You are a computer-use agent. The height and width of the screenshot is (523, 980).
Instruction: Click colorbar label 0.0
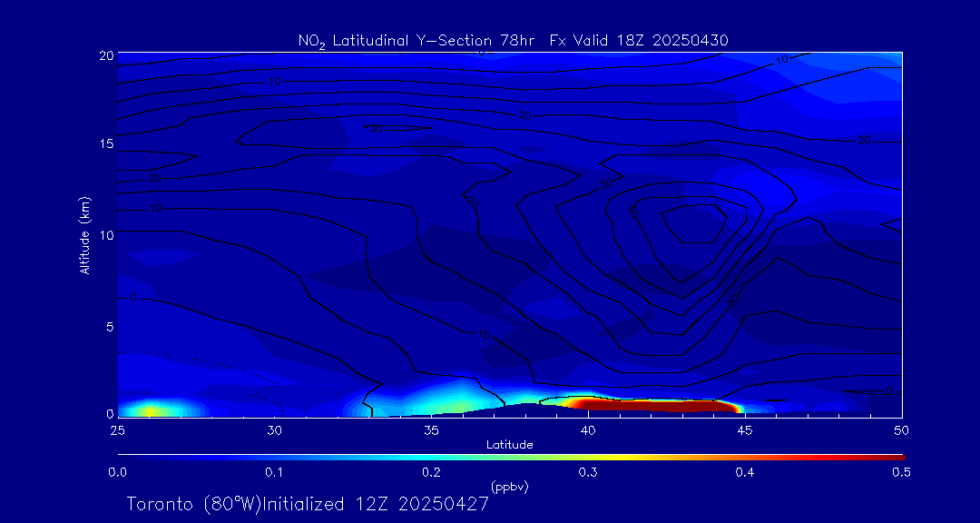click(117, 473)
